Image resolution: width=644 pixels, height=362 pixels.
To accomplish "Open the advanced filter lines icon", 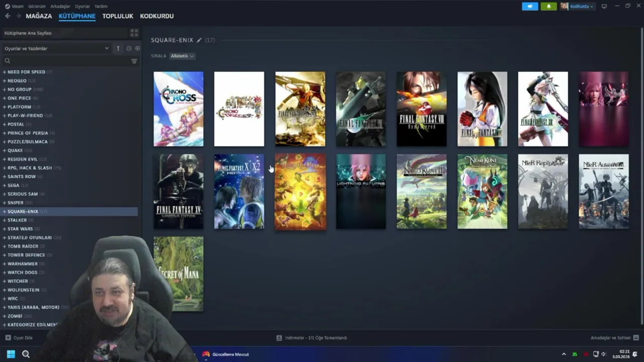I will [x=134, y=61].
